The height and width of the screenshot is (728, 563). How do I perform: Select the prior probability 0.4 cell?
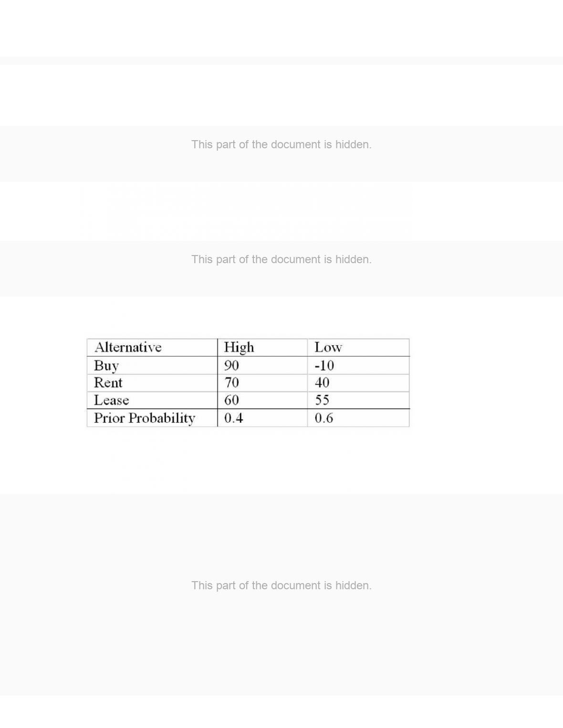click(x=262, y=418)
